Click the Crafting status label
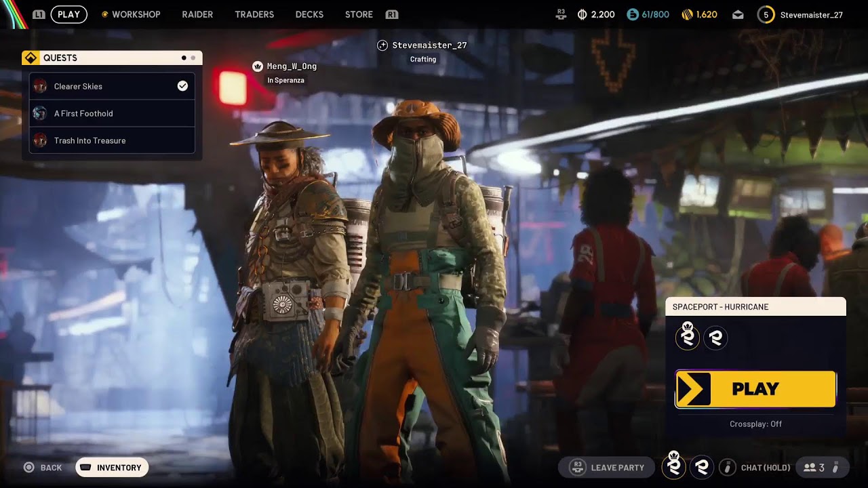This screenshot has width=868, height=488. pyautogui.click(x=423, y=59)
